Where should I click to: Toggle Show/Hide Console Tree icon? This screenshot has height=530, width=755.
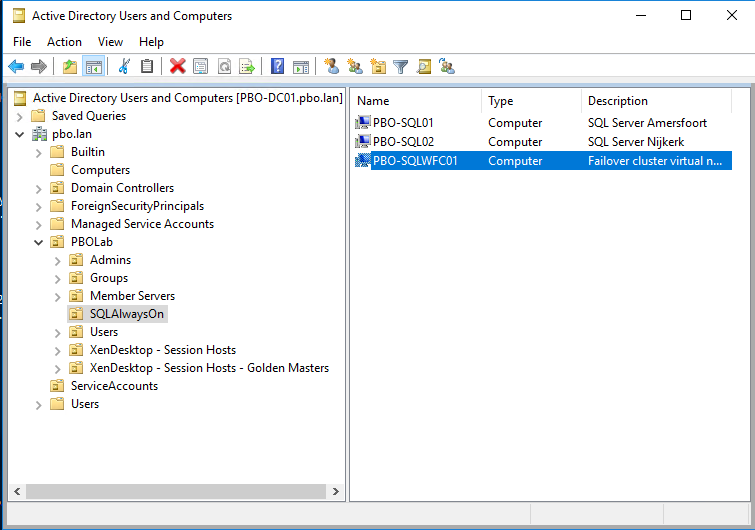93,66
